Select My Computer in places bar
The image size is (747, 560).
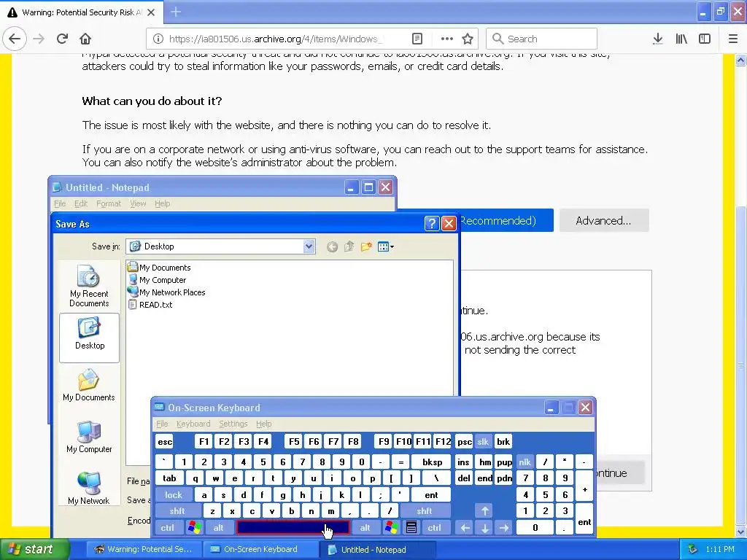(x=89, y=437)
